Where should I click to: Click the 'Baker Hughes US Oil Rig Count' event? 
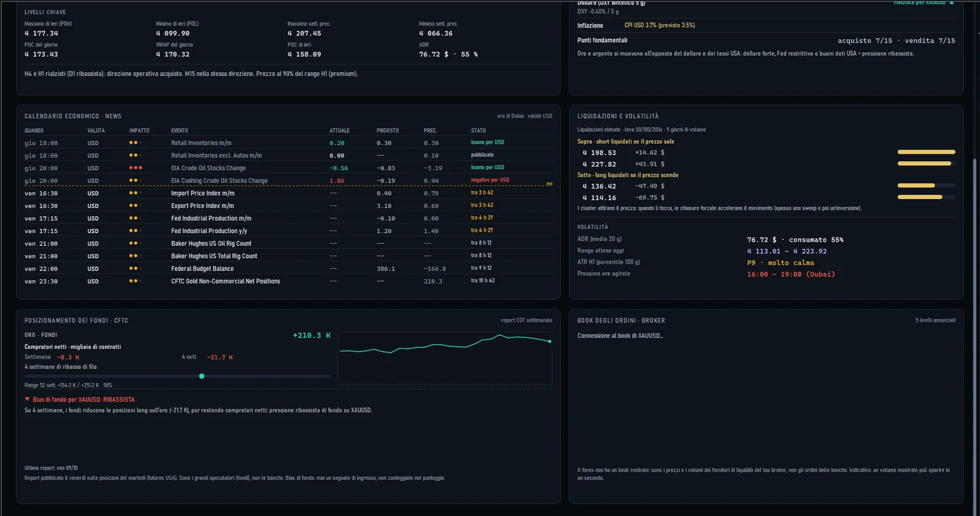click(x=211, y=244)
